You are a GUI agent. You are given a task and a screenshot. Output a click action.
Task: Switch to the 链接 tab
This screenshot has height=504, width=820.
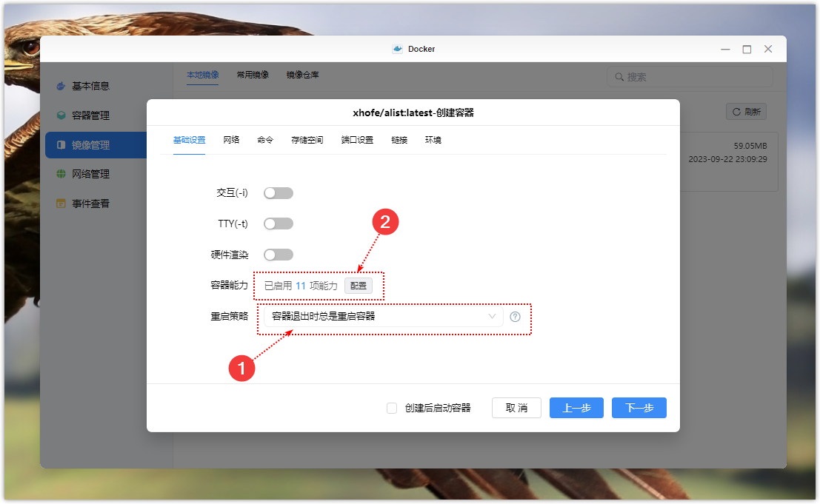point(399,140)
